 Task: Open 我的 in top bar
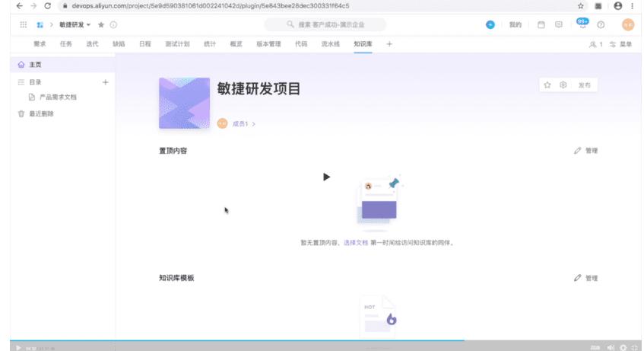(x=515, y=24)
